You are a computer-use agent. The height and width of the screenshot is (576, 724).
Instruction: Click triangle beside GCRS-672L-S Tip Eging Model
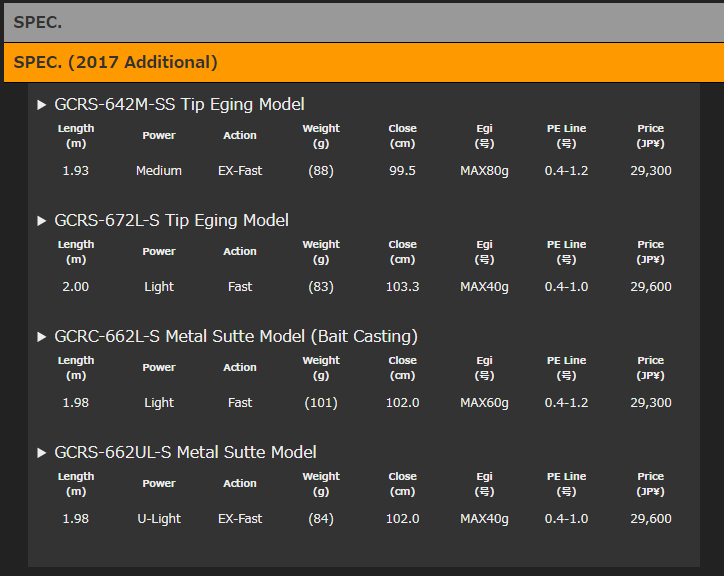coord(42,221)
